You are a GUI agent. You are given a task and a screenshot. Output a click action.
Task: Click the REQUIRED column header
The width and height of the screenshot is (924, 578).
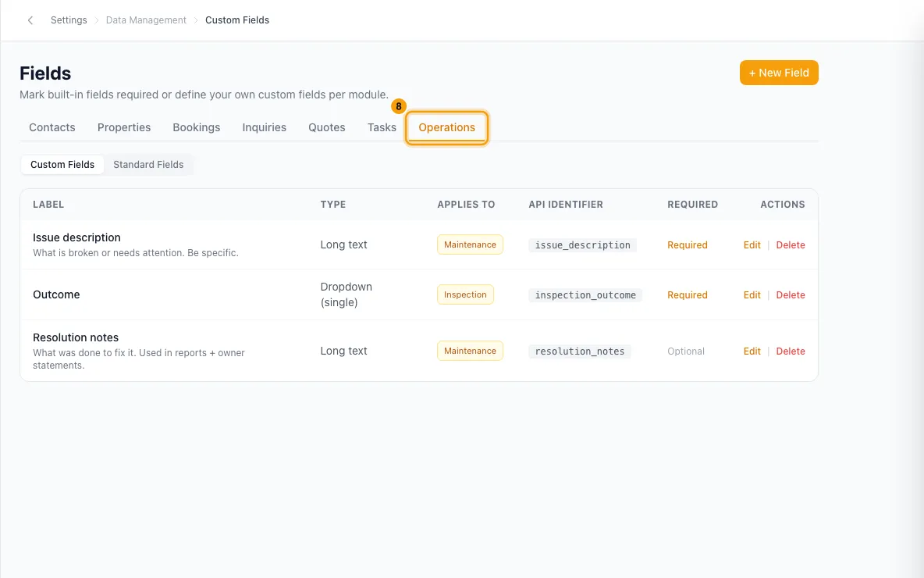click(692, 205)
